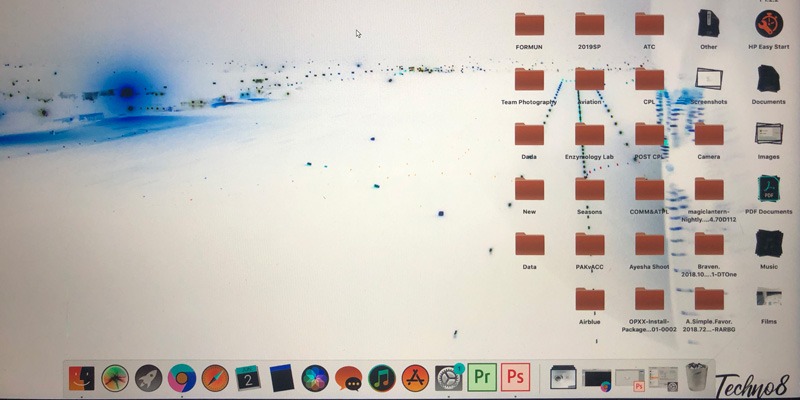
Task: Open Messages speech bubble in Dock
Action: [348, 379]
